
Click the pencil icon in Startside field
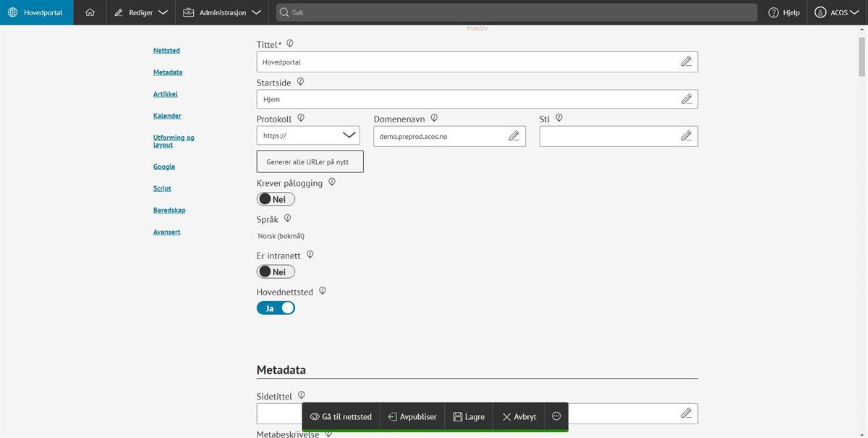coord(686,99)
